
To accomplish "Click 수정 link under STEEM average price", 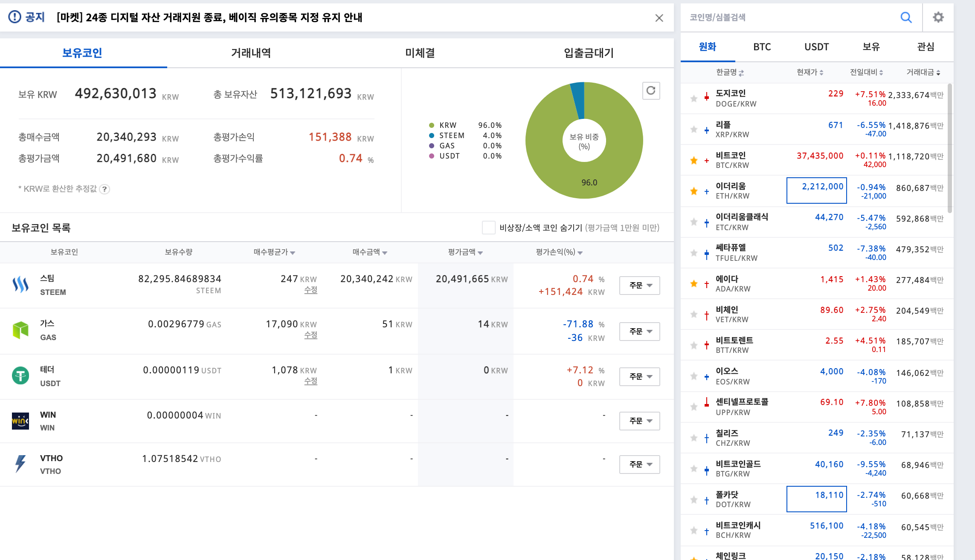I will click(x=310, y=290).
